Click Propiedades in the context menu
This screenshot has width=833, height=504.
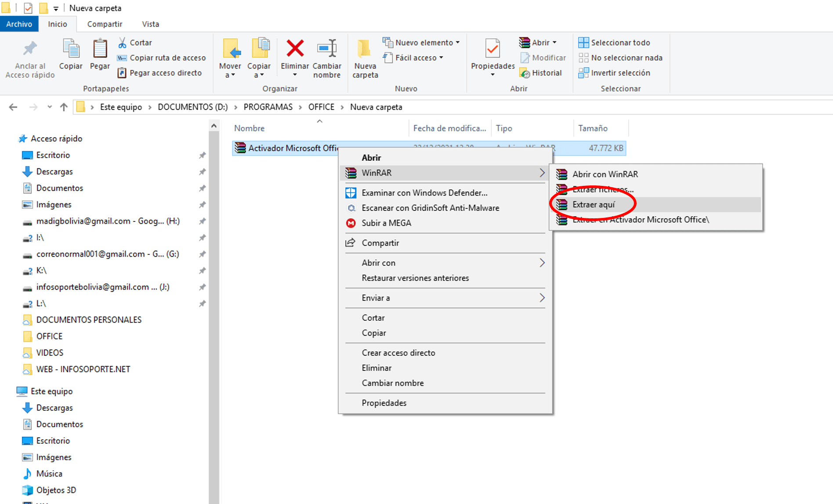point(445,403)
